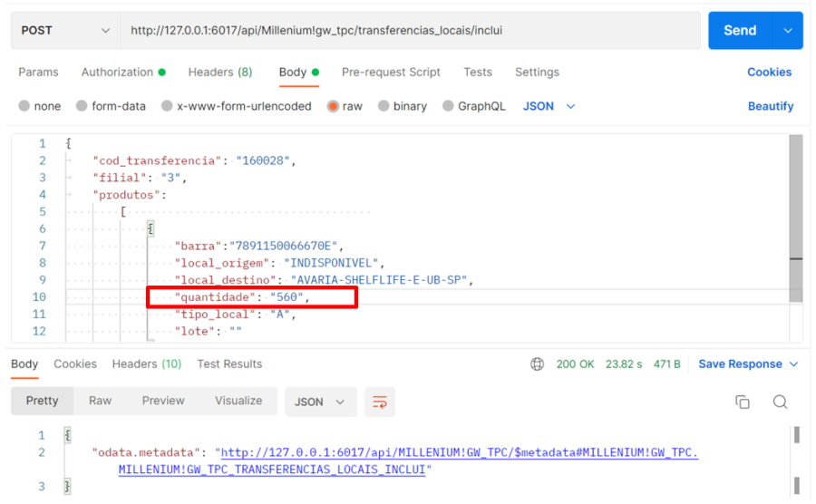Click the Cookies link at top right
The image size is (816, 504).
[769, 72]
